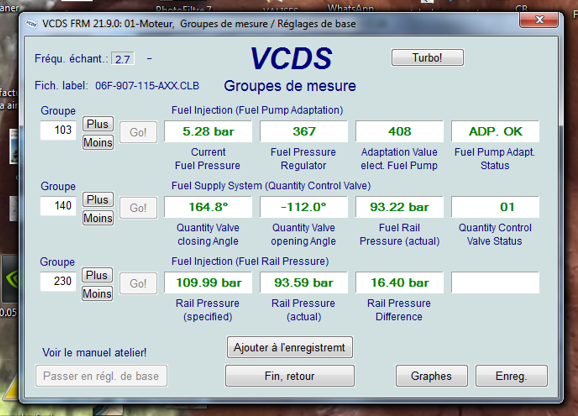Click the ADP. OK status field
Viewport: 578px width, 416px height.
point(495,131)
